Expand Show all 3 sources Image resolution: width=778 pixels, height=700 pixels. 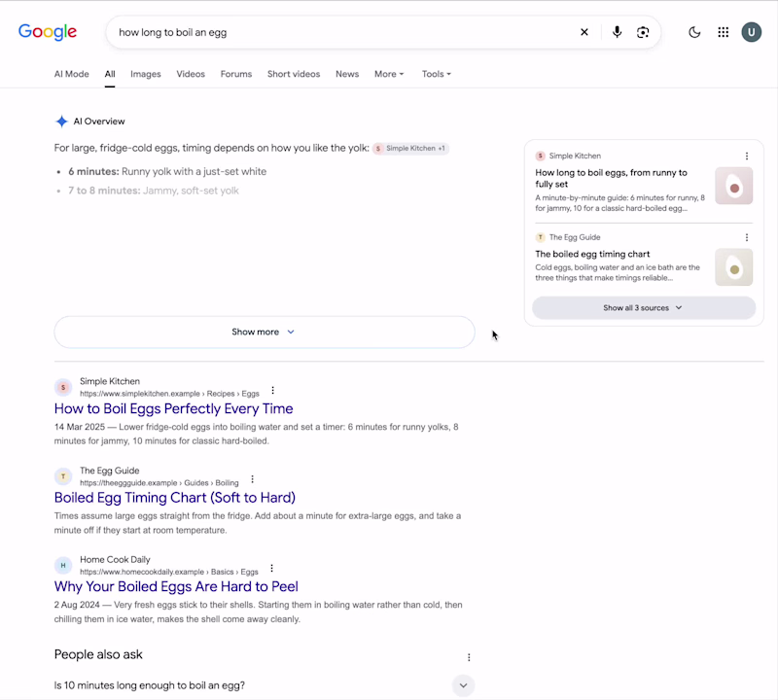point(644,307)
